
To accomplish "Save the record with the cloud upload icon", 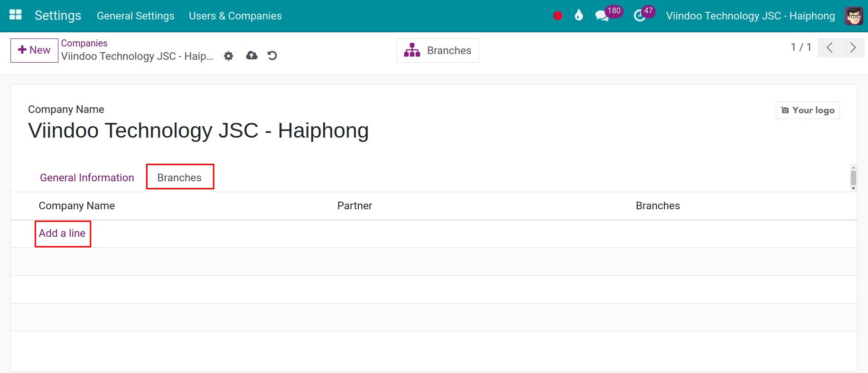I will click(x=252, y=56).
